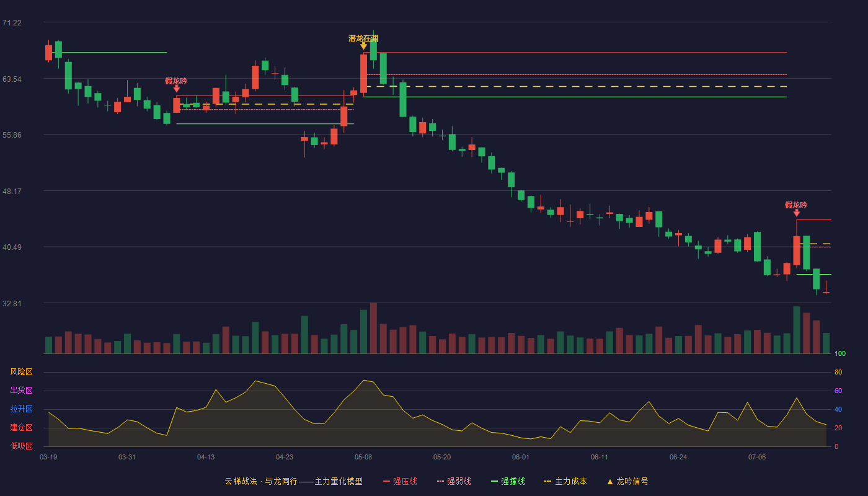Select the 出货区 zone label
Viewport: 868px width, 496px height.
click(21, 391)
